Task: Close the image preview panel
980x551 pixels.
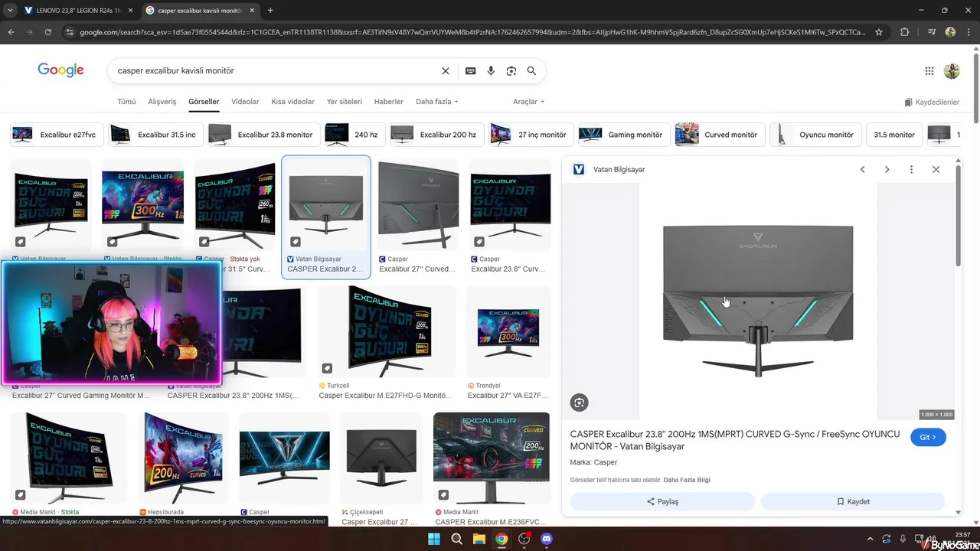Action: (936, 169)
